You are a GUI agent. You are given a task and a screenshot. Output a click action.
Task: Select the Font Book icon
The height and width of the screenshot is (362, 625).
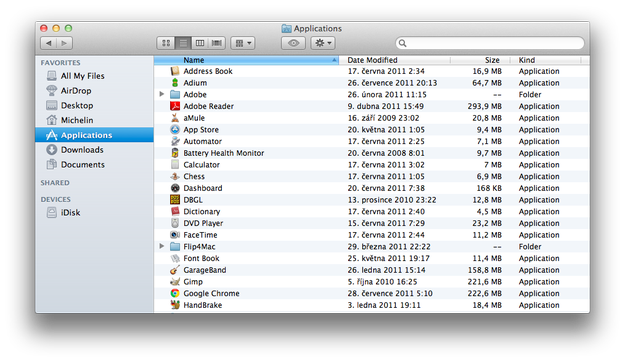(x=175, y=258)
